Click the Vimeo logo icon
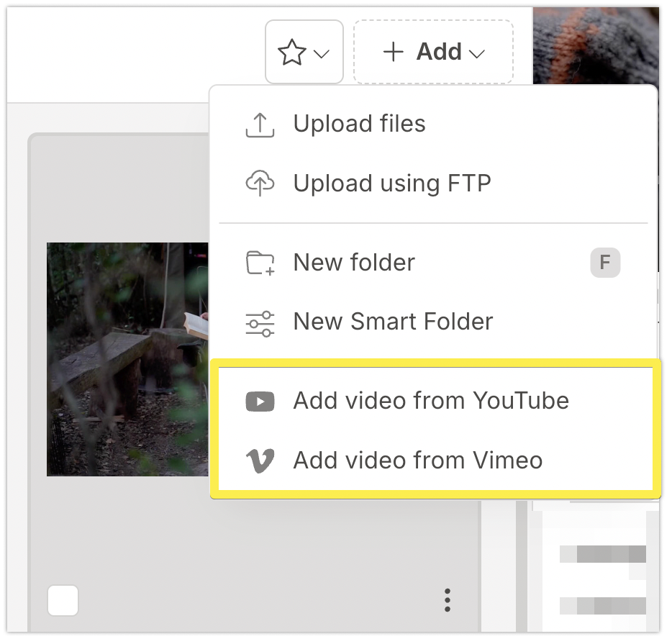This screenshot has height=639, width=672. coord(260,461)
